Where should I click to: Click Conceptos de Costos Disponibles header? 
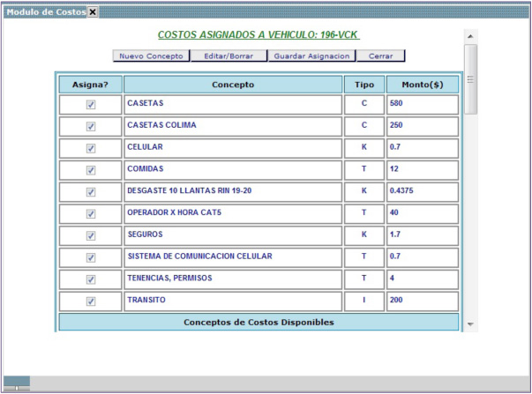pos(259,322)
